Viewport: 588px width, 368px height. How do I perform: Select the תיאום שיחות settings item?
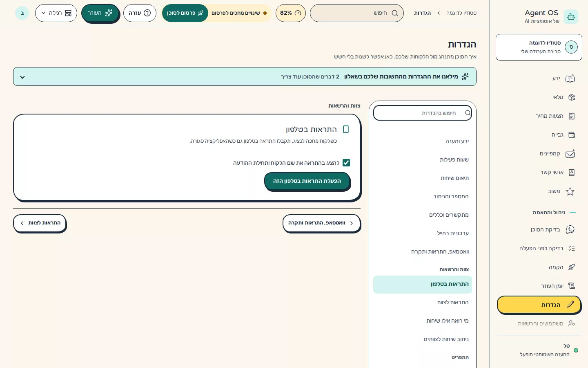[x=423, y=178]
